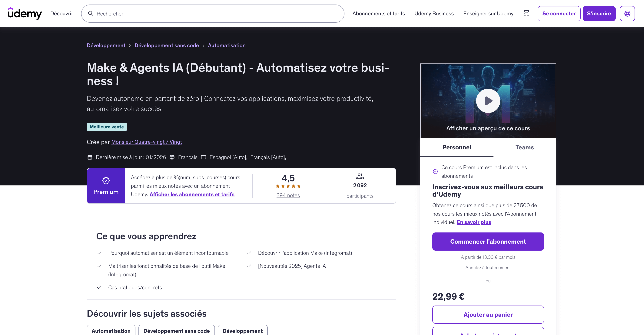The width and height of the screenshot is (644, 335).
Task: Click the search magnifier icon
Action: pos(91,14)
